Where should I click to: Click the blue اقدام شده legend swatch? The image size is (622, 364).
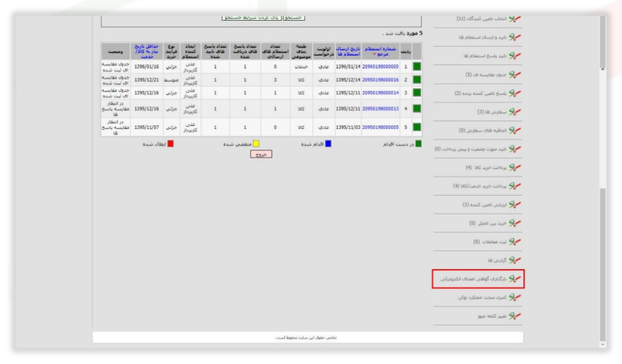tap(328, 144)
